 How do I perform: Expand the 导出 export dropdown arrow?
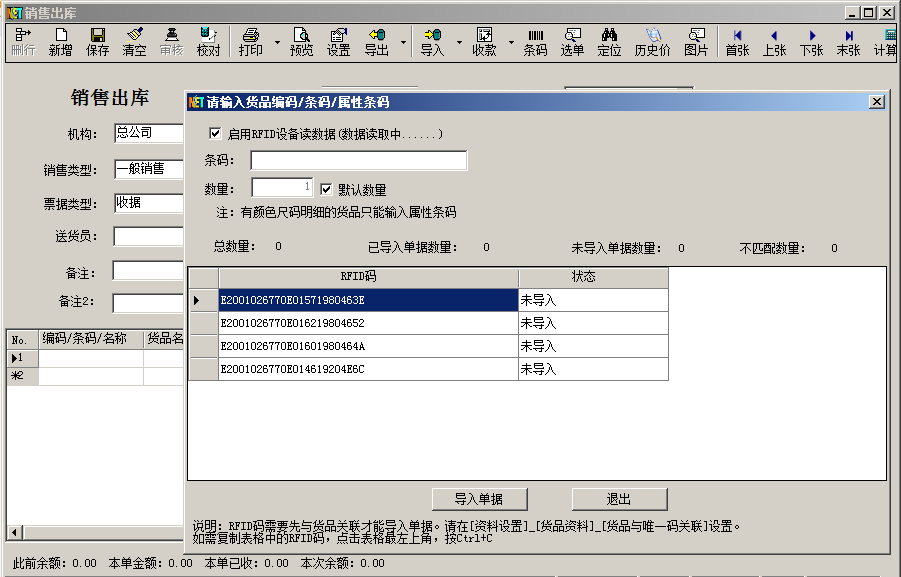point(403,42)
